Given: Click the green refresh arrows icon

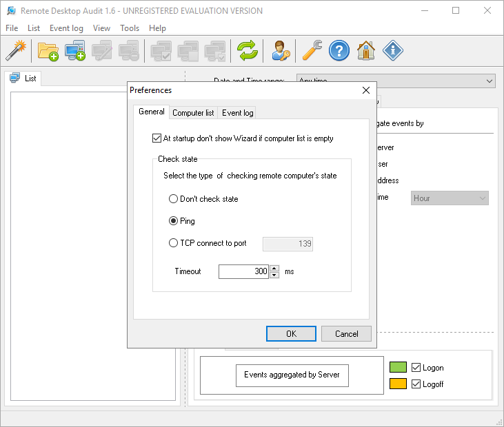Looking at the screenshot, I should click(248, 50).
